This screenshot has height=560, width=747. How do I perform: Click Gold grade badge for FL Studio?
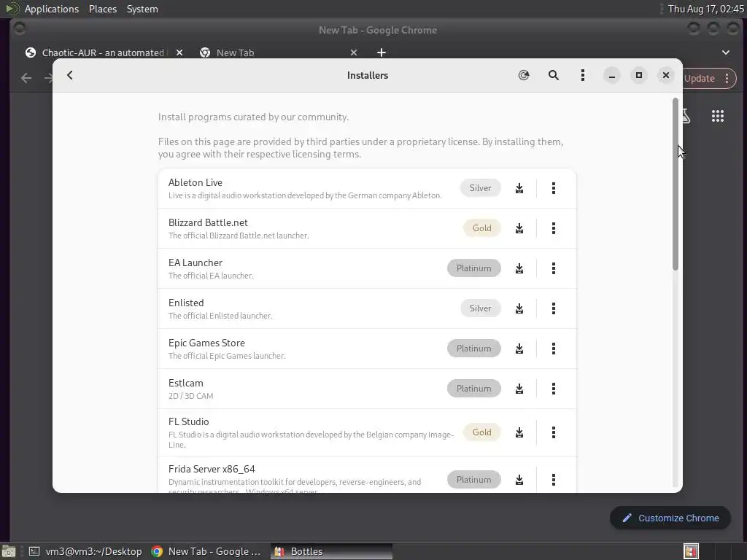click(x=481, y=432)
